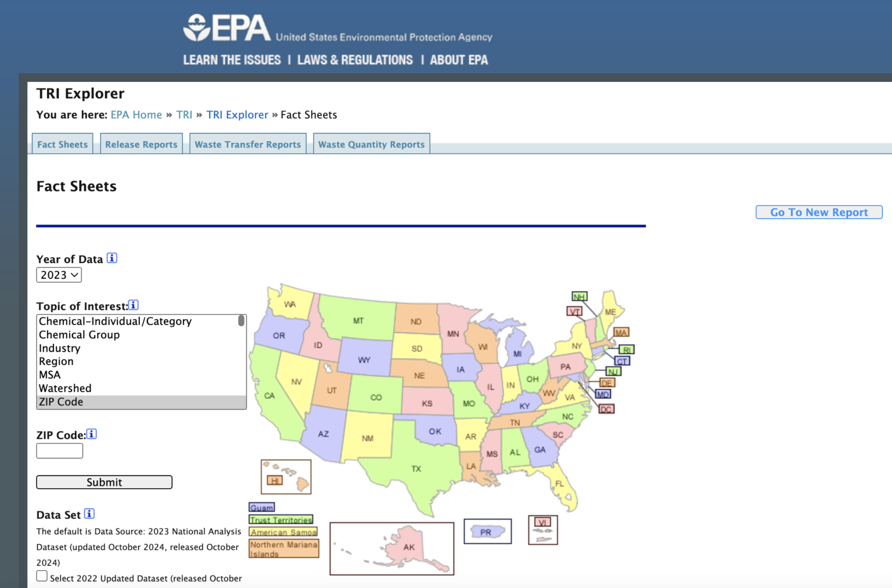
Task: Click the RI callout label
Action: point(627,349)
